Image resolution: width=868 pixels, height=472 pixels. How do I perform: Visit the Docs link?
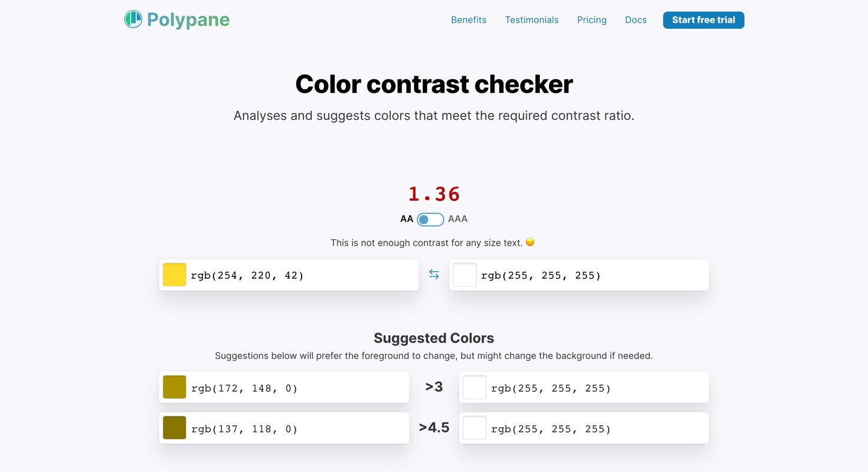click(x=636, y=20)
